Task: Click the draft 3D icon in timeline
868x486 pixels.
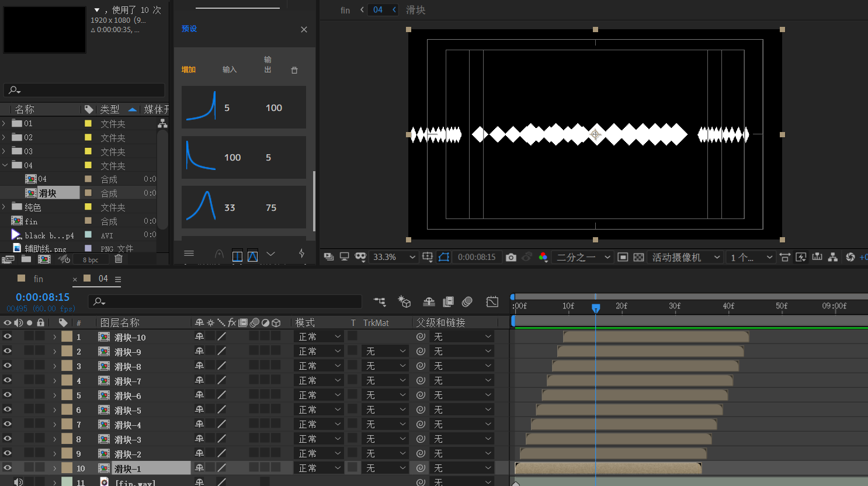Action: click(x=404, y=301)
